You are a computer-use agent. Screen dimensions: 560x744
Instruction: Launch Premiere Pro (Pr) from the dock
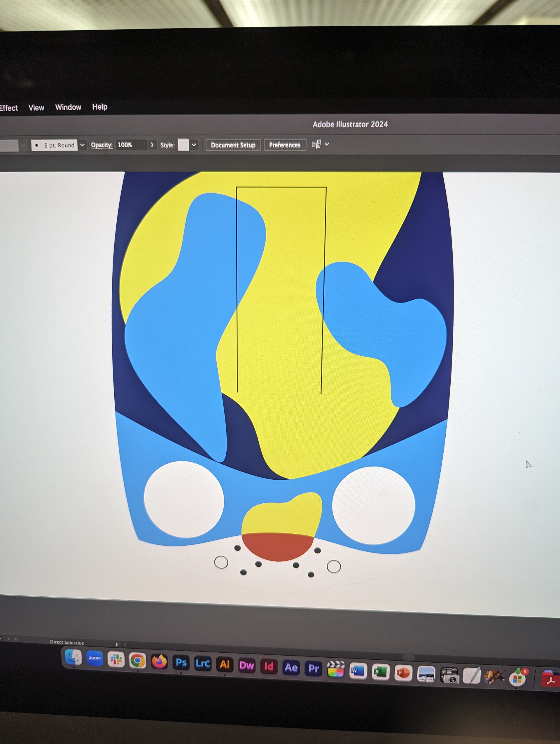[x=313, y=669]
